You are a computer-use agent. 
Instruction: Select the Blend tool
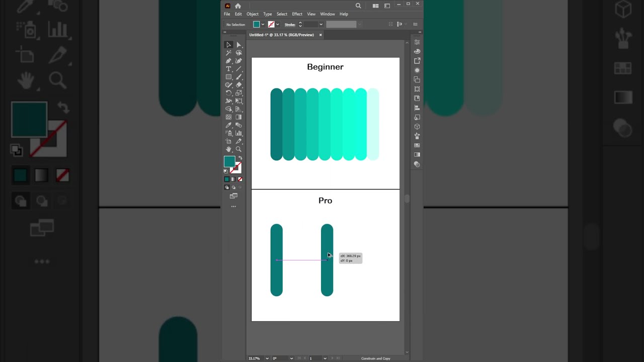click(x=238, y=125)
